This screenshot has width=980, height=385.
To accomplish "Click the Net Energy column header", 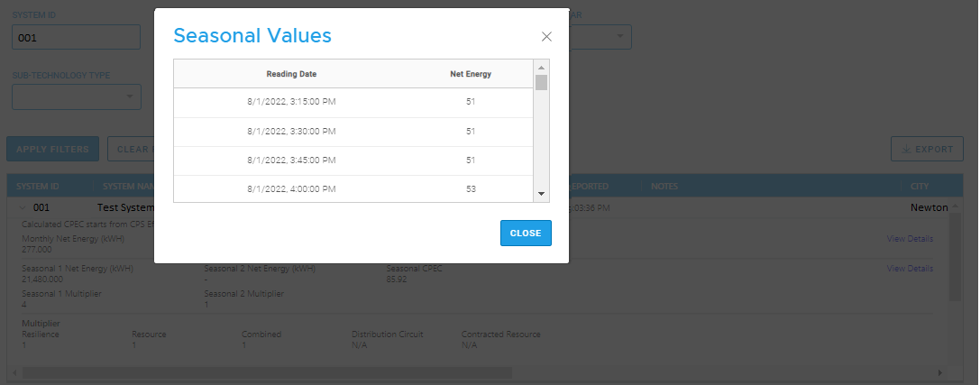I will coord(471,74).
